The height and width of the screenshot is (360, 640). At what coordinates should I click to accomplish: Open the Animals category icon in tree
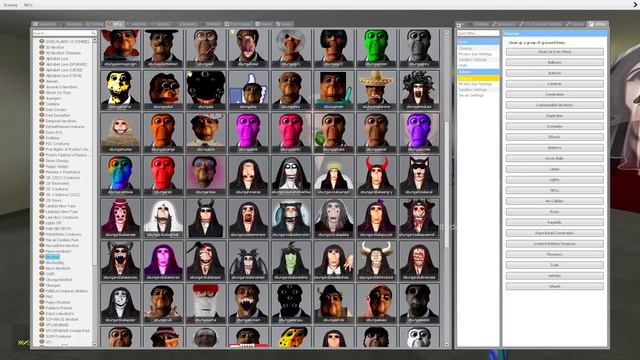click(42, 81)
